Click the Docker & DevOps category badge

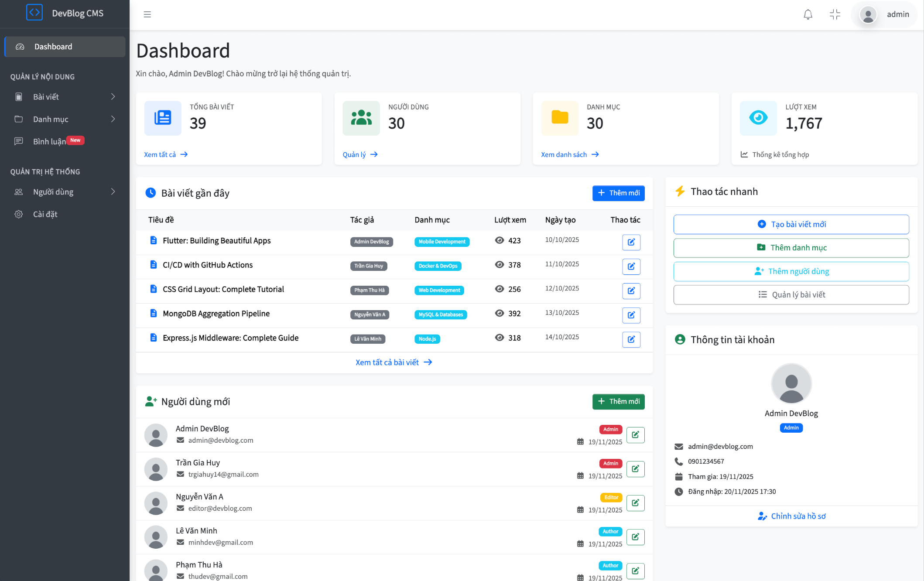(438, 266)
